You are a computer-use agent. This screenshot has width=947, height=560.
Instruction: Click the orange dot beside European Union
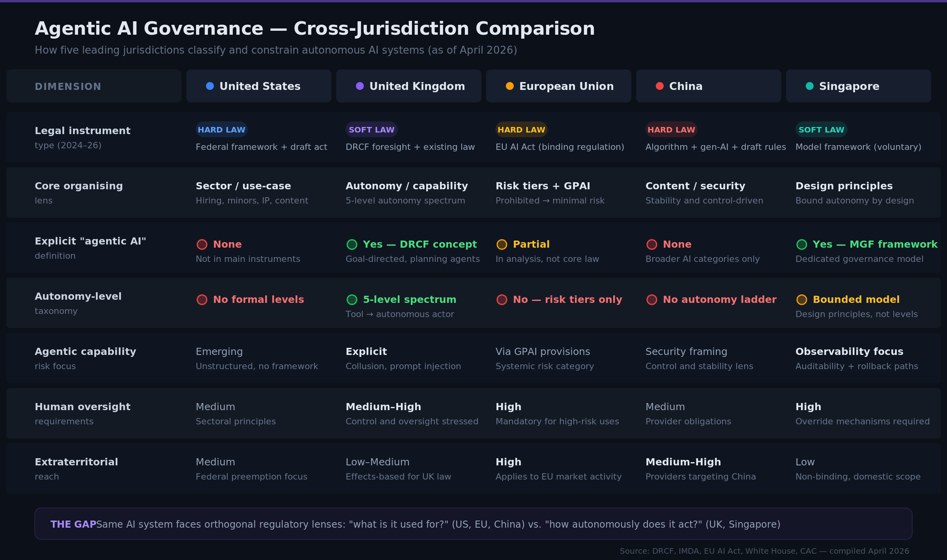(x=510, y=86)
